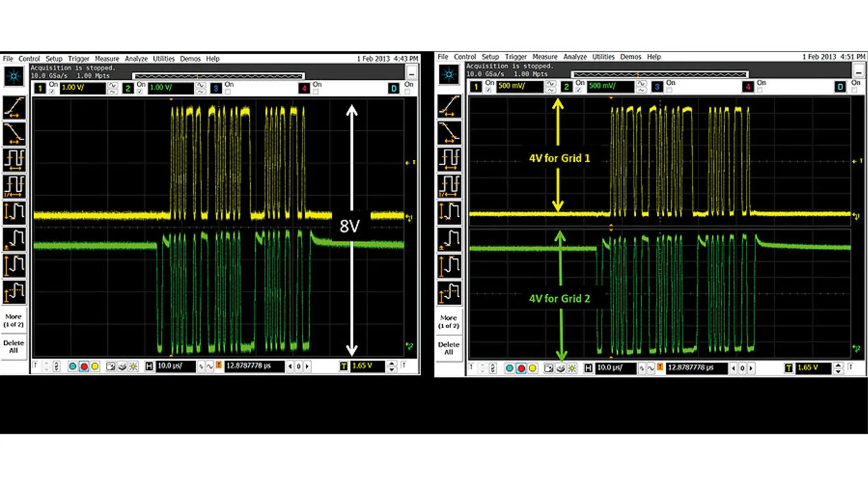Adjust trigger level stepper in right window
The image size is (868, 488).
pyautogui.click(x=838, y=368)
